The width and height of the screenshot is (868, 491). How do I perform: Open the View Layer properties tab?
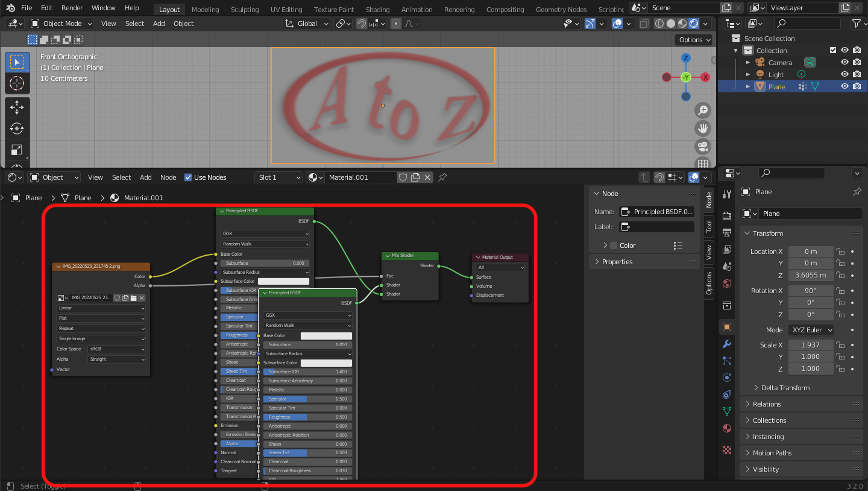[x=727, y=250]
